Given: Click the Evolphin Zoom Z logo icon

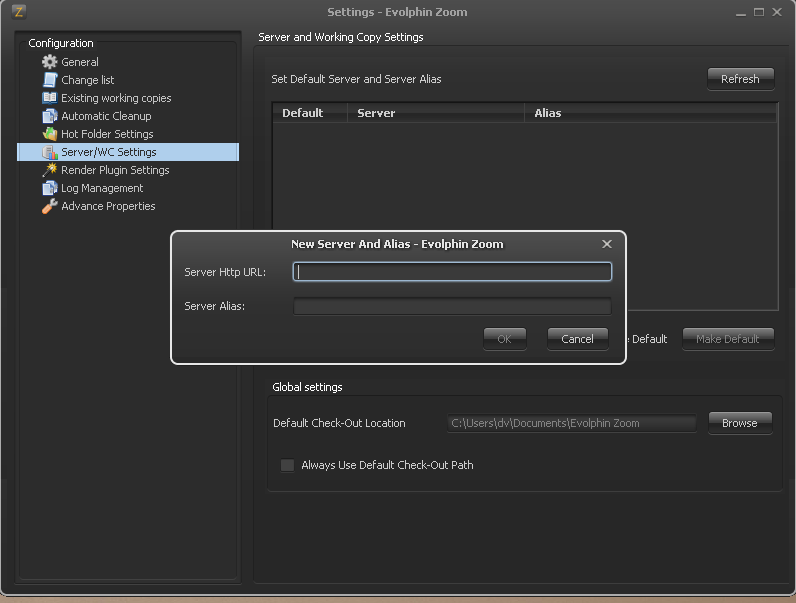Looking at the screenshot, I should pos(19,11).
